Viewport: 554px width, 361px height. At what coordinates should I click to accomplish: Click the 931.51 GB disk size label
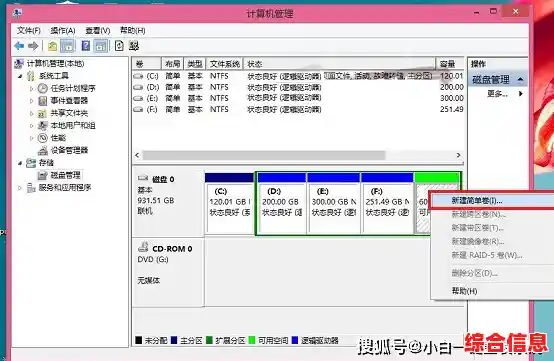point(156,201)
